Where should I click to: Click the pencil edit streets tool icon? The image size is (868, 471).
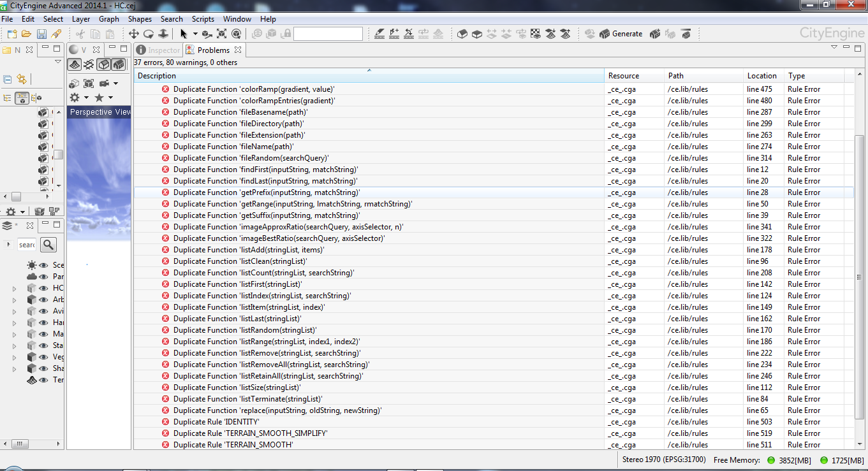(x=379, y=34)
